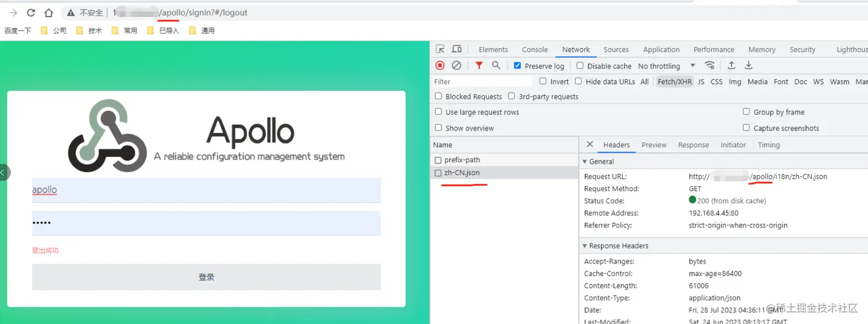Open the Response tab of request
Viewport: 868px width, 324px height.
(693, 145)
